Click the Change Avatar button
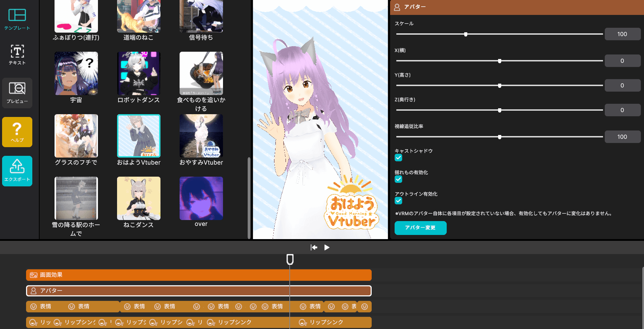This screenshot has width=644, height=329. coord(420,228)
